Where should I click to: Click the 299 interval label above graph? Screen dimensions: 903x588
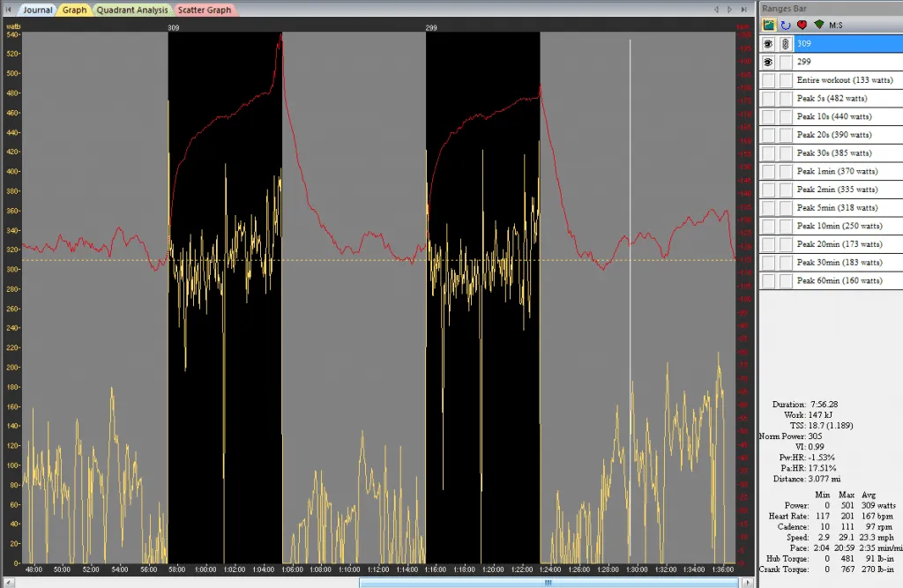pyautogui.click(x=430, y=27)
